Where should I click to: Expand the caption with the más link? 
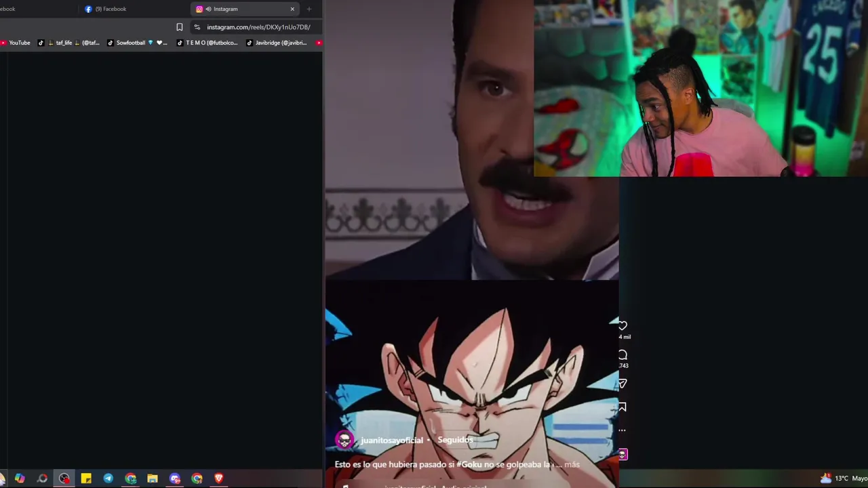(572, 465)
